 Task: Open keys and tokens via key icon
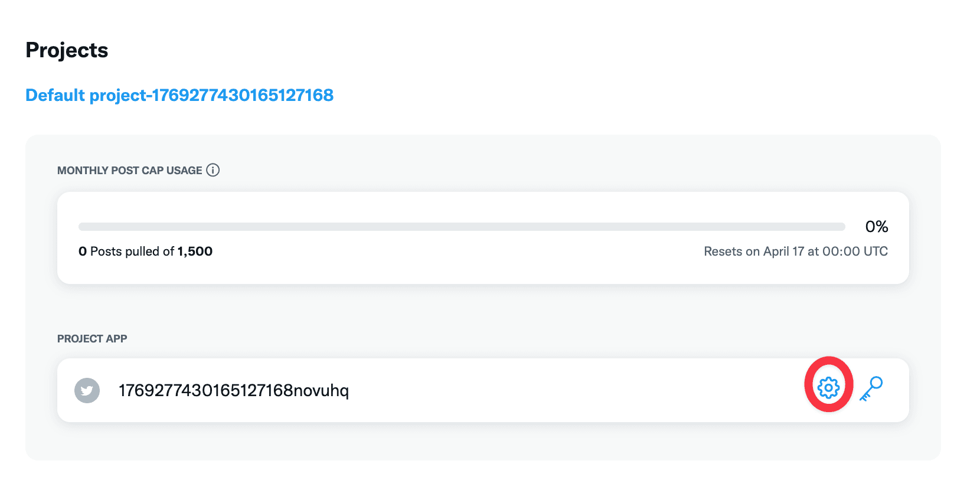[871, 389]
